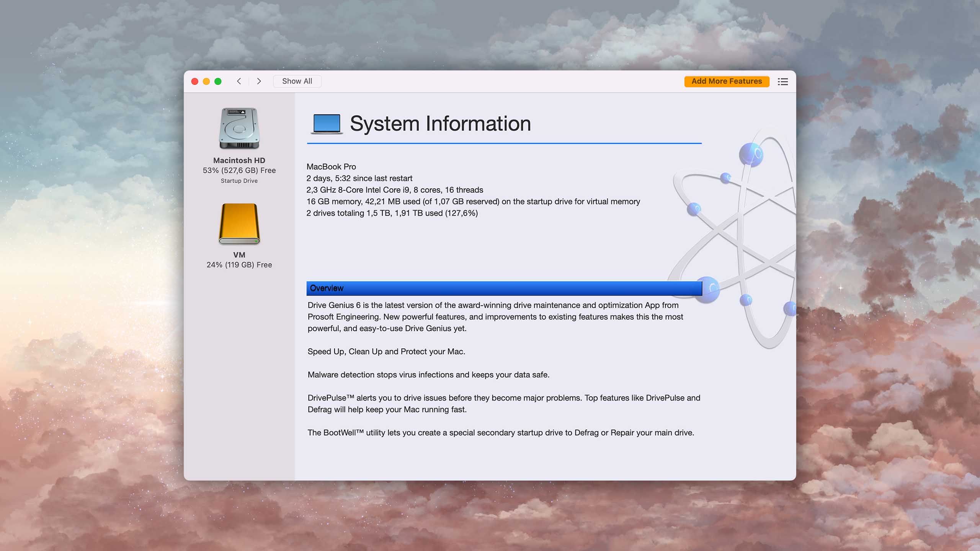Image resolution: width=980 pixels, height=551 pixels.
Task: Go forward with the right chevron
Action: tap(259, 81)
